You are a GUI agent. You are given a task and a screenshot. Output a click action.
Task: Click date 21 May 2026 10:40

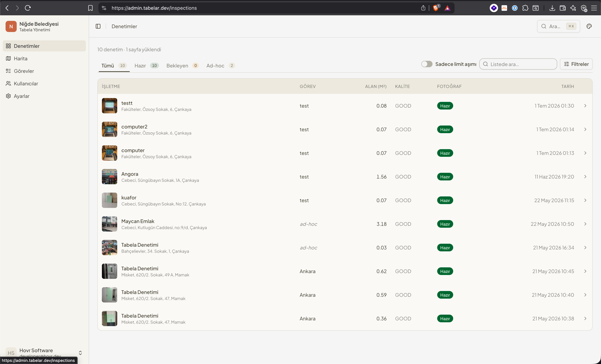(553, 295)
